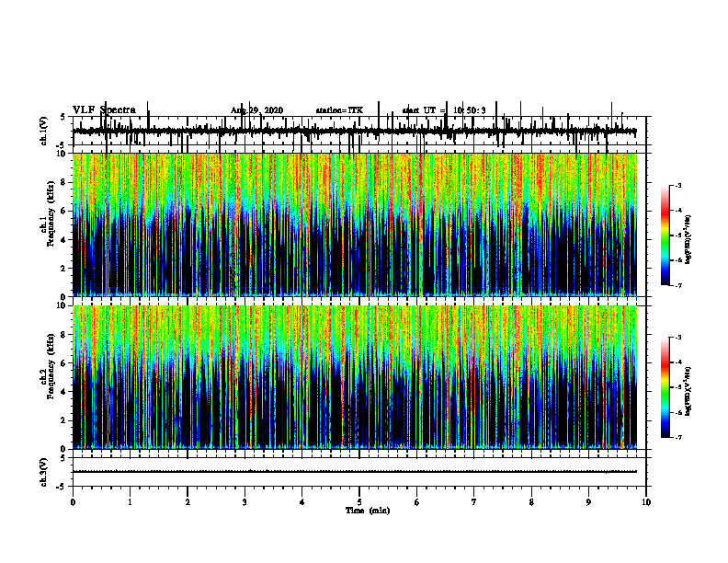
Task: Click the "2" minute tick label
Action: coord(188,502)
